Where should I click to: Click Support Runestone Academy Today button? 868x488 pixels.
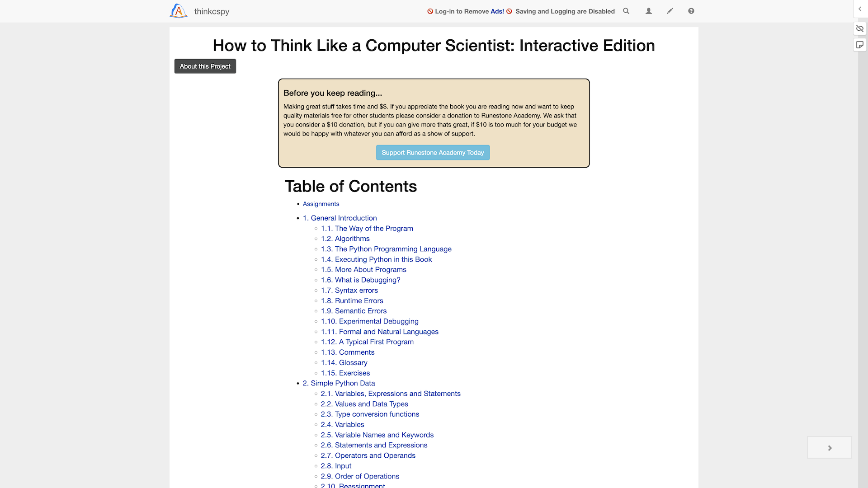click(433, 153)
